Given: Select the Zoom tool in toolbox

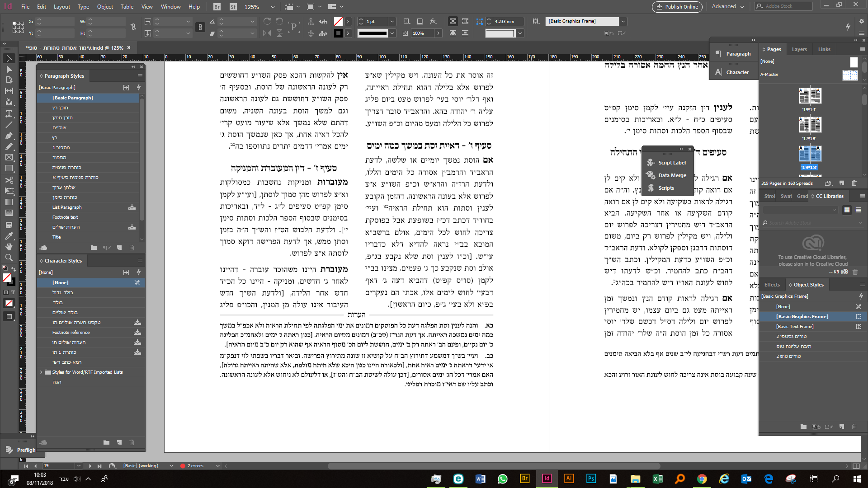Looking at the screenshot, I should [x=9, y=258].
